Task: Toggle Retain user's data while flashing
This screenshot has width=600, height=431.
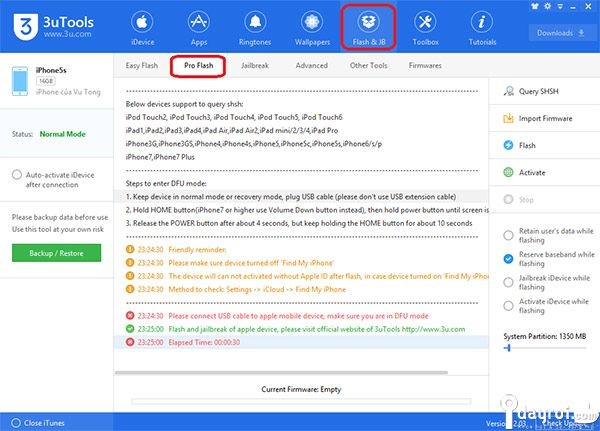Action: (x=509, y=233)
